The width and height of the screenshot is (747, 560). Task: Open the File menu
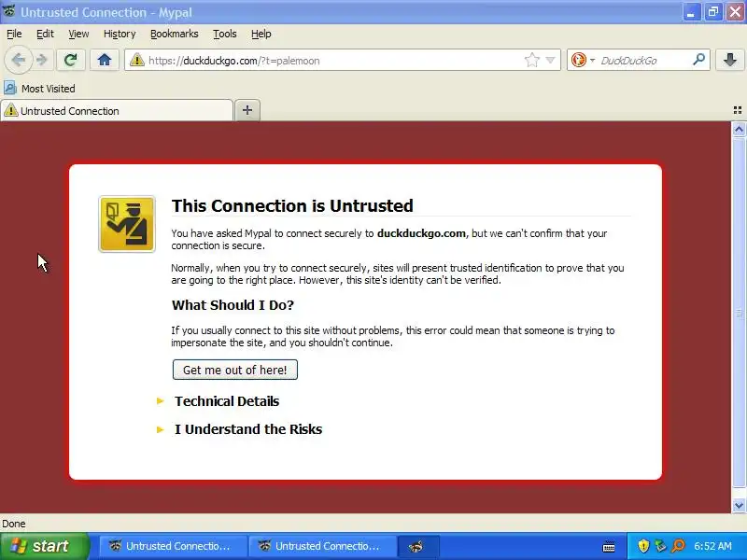[14, 34]
